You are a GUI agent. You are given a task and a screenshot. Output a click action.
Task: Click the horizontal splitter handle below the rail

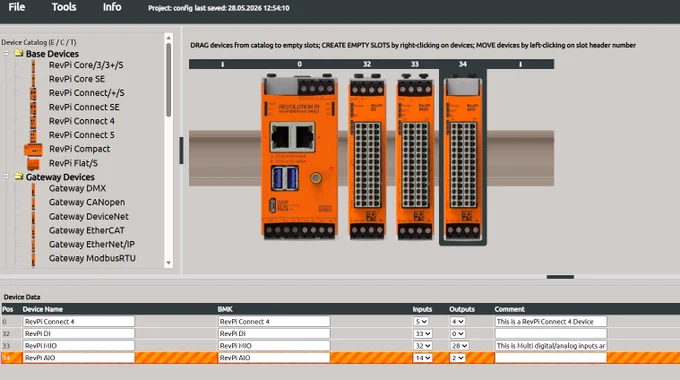(x=560, y=277)
